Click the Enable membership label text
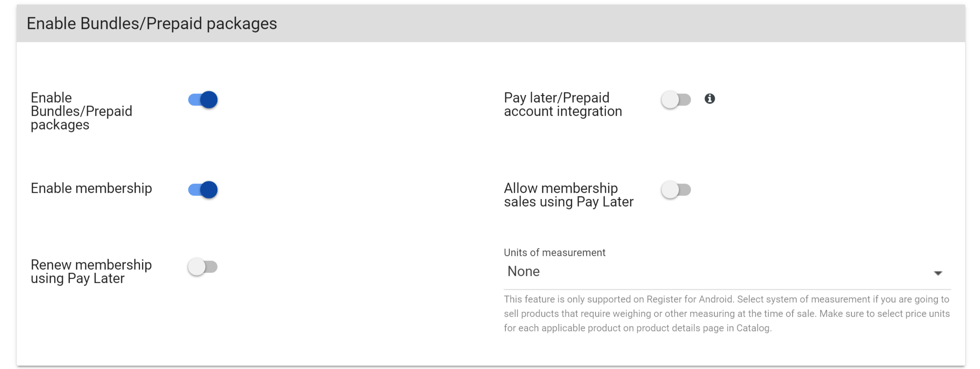 click(x=91, y=188)
